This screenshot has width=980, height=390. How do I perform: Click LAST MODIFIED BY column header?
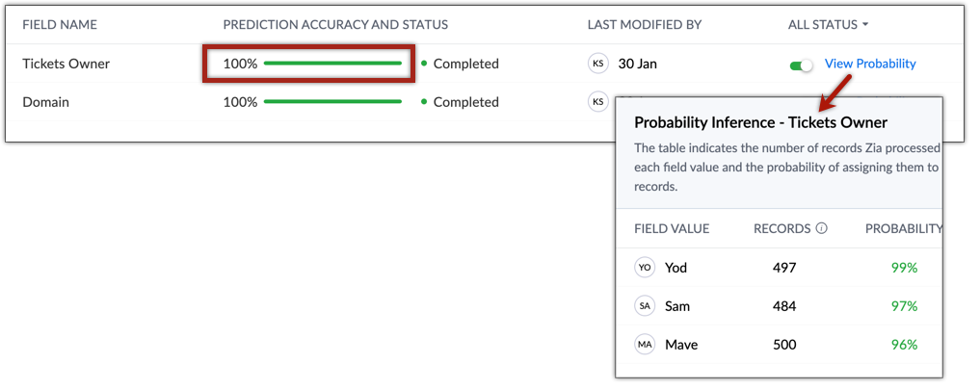point(645,25)
